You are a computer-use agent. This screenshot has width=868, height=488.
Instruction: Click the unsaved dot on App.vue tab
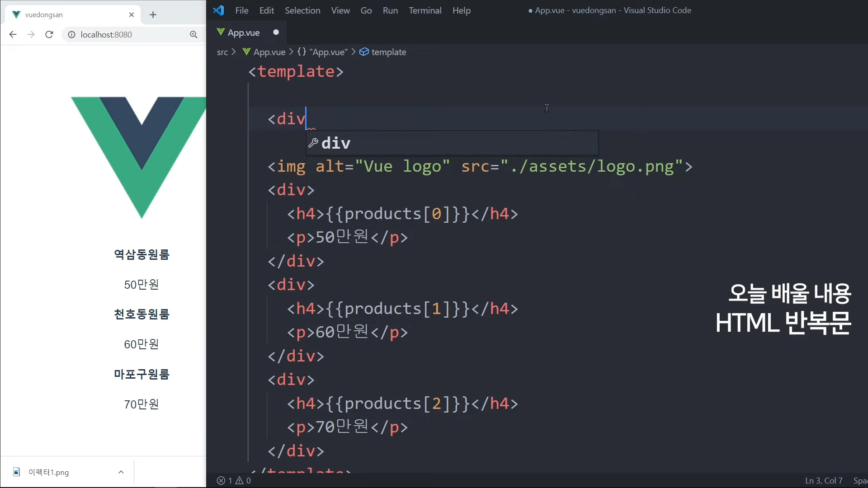(276, 32)
